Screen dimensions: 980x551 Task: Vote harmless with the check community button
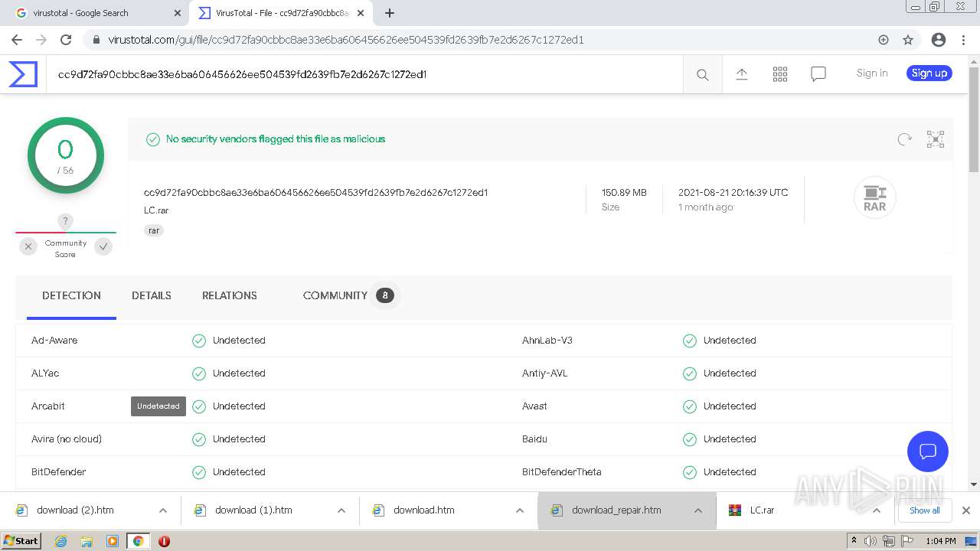pyautogui.click(x=103, y=246)
